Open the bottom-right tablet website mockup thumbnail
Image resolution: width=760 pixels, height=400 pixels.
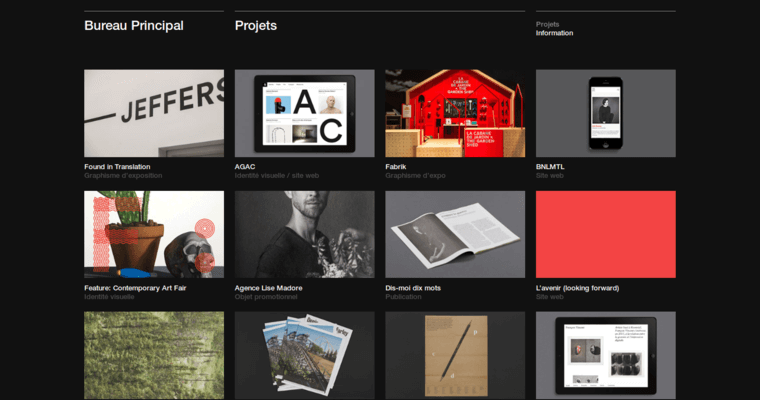point(605,355)
